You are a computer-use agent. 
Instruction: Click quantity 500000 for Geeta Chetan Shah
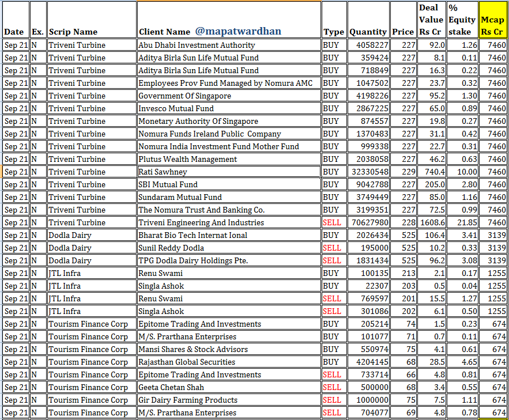point(368,387)
